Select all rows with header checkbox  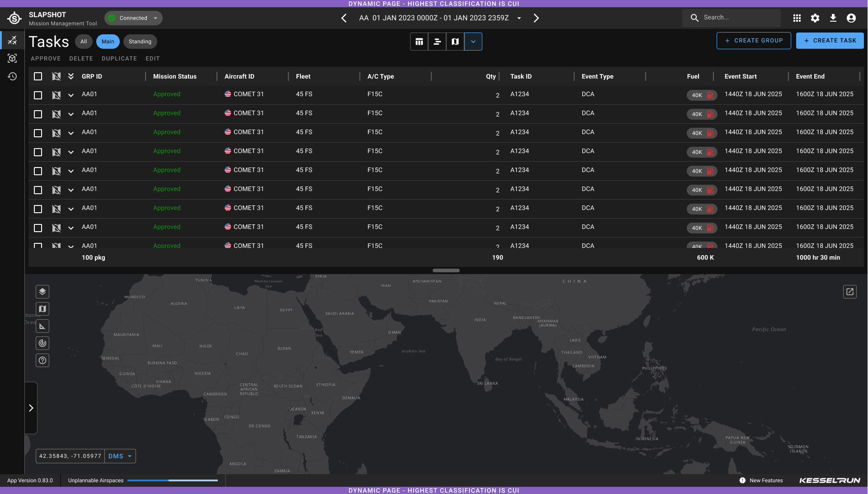(38, 76)
